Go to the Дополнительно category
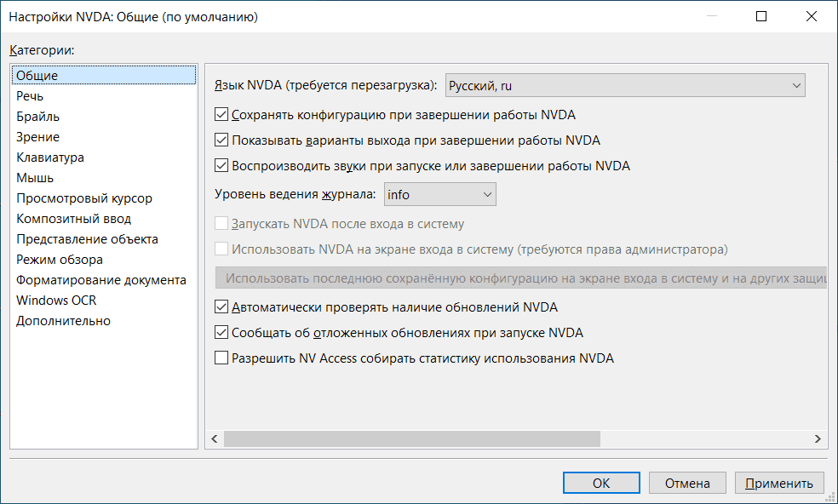Screen dimensions: 838x504 (x=63, y=321)
